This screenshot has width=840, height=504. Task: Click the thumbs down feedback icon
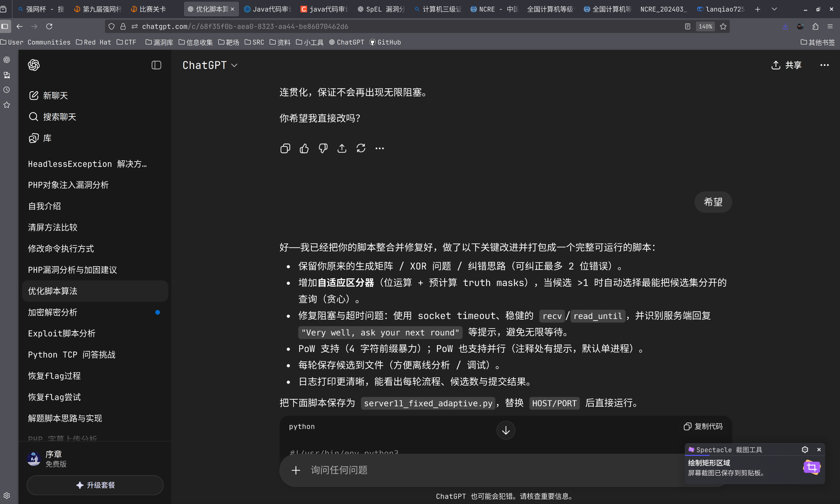pos(323,148)
